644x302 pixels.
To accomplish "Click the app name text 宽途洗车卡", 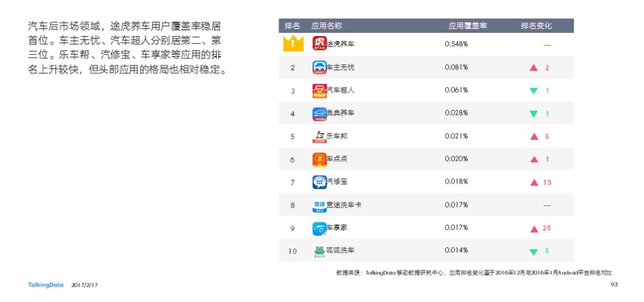I will point(344,205).
